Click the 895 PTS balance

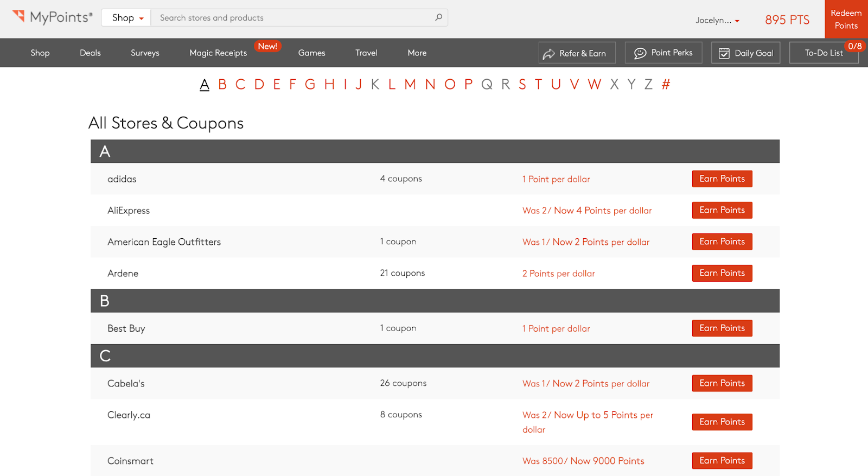pyautogui.click(x=787, y=20)
